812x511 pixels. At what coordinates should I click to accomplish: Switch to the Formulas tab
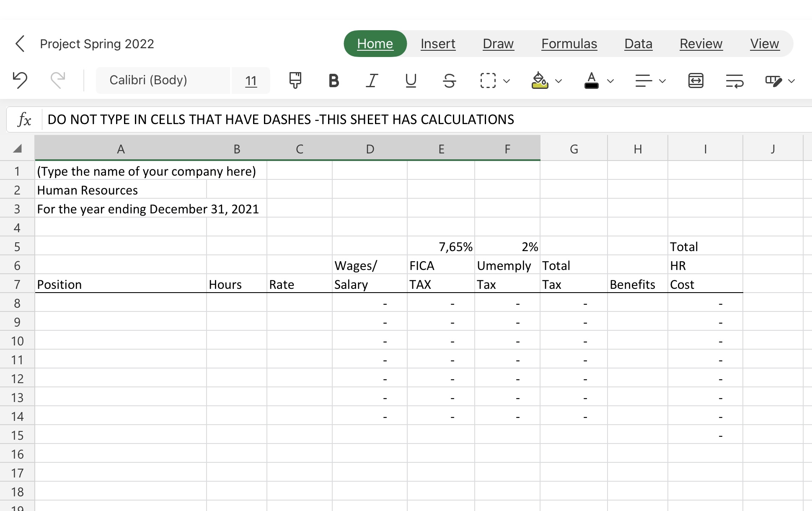tap(569, 44)
